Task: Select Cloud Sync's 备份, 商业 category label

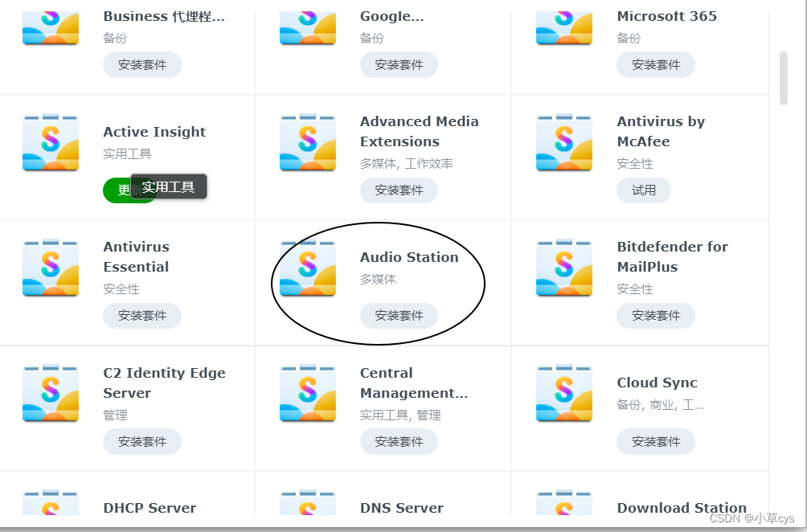Action: [x=661, y=405]
